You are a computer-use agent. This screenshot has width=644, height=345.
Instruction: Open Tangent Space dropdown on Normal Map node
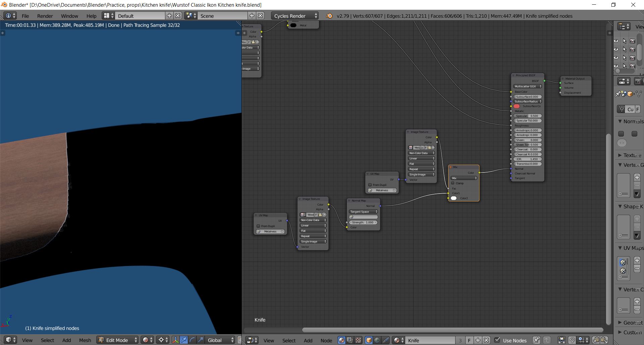[x=364, y=212]
